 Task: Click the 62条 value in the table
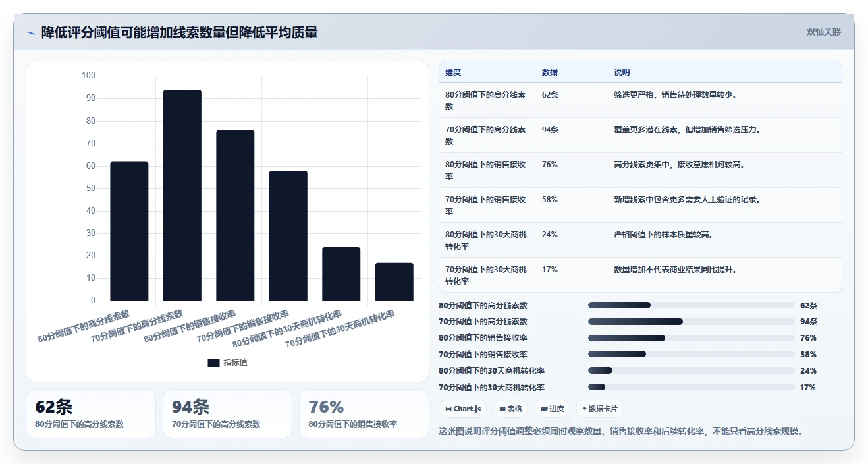[551, 94]
